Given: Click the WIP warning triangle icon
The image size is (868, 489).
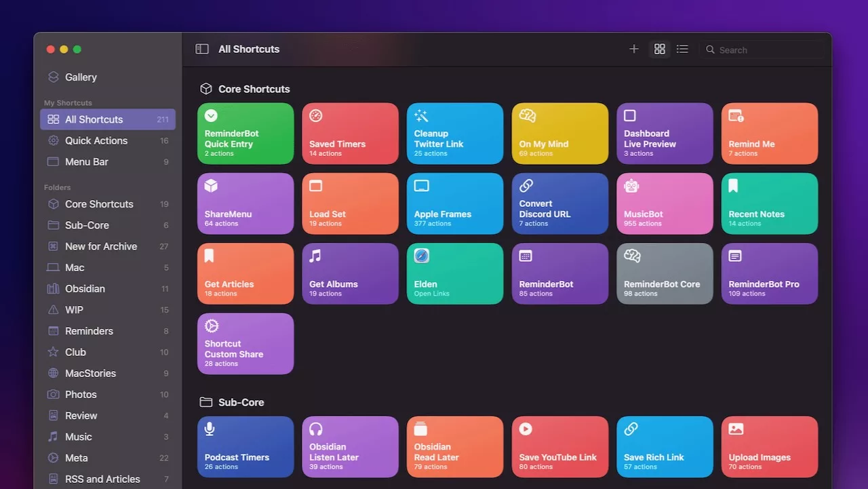Looking at the screenshot, I should 53,310.
